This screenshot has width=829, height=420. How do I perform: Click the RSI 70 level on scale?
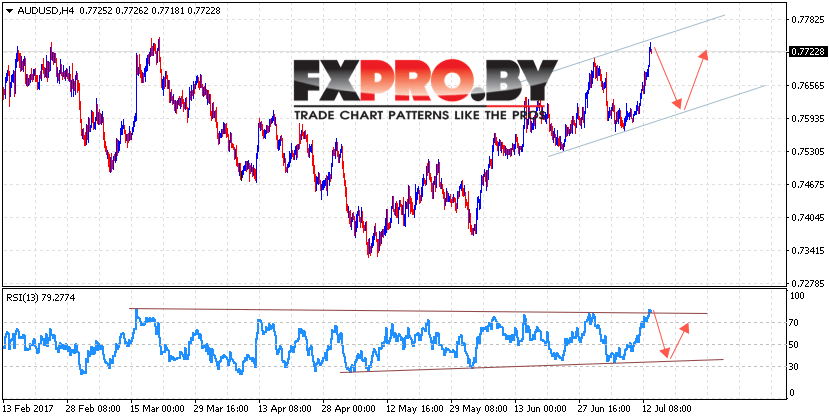(797, 323)
